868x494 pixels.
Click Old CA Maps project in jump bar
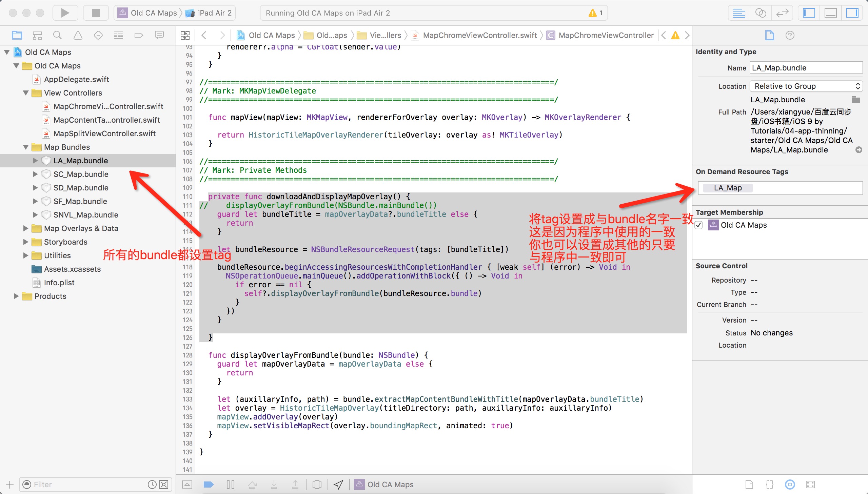point(266,35)
